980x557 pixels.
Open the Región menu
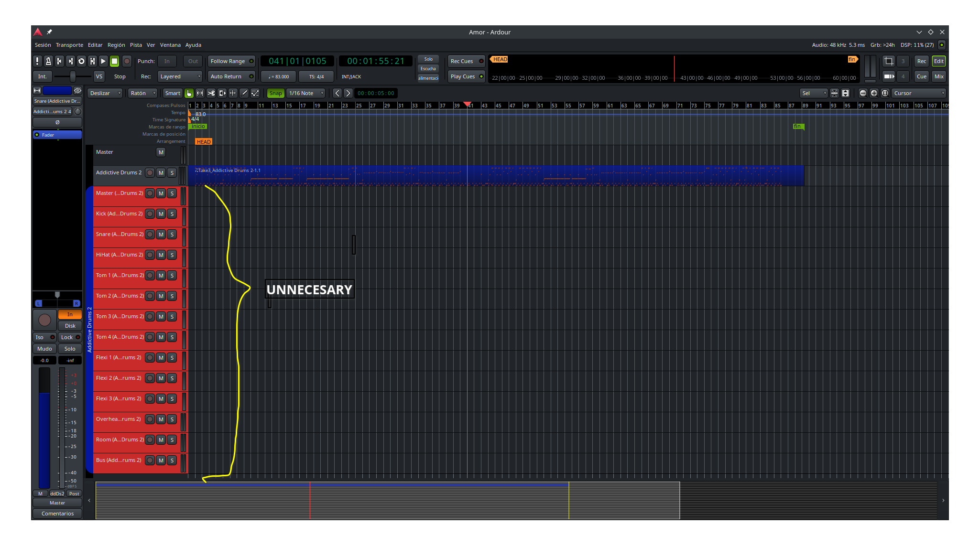(116, 45)
